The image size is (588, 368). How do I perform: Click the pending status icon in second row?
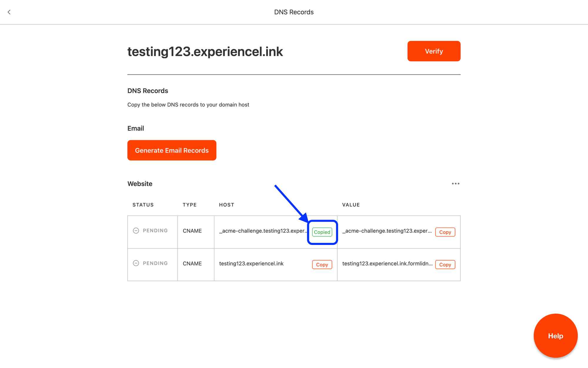[x=136, y=263]
